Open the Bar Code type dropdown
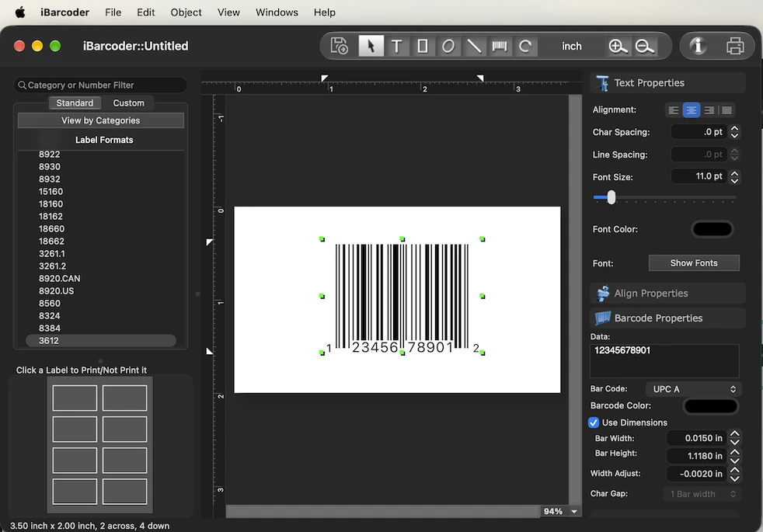Image resolution: width=763 pixels, height=532 pixels. pyautogui.click(x=693, y=389)
